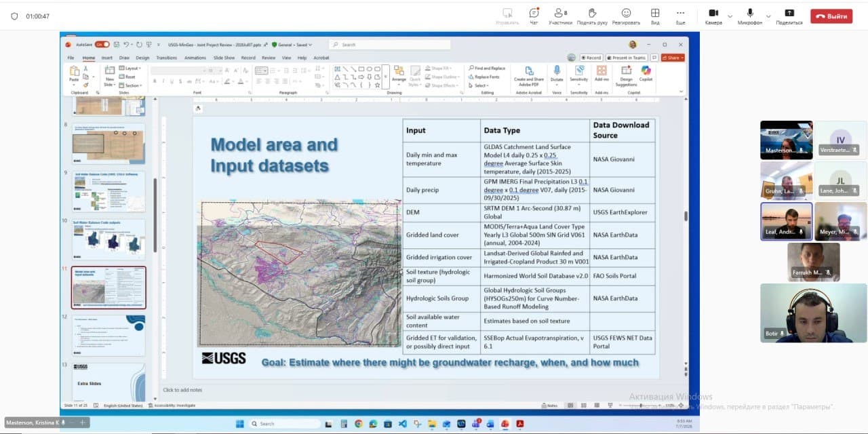Click Find and Replace in Editing group
The image size is (868, 434).
pos(487,68)
